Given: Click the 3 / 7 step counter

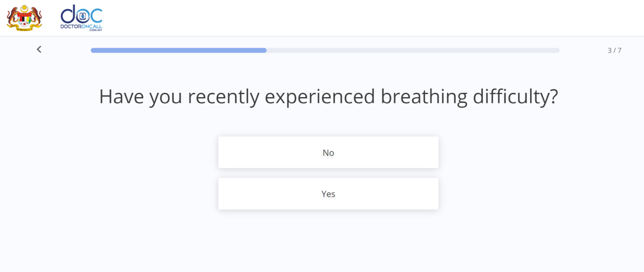Looking at the screenshot, I should pos(614,50).
